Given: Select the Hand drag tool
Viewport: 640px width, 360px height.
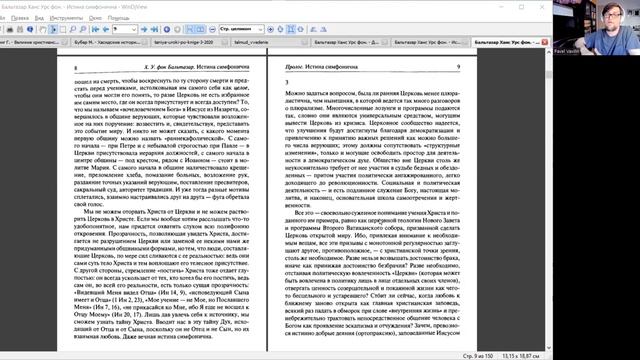Looking at the screenshot, I should pos(43,29).
